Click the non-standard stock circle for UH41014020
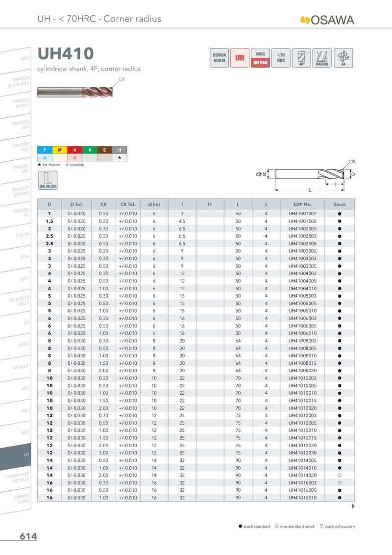The height and width of the screenshot is (555, 392). click(340, 476)
